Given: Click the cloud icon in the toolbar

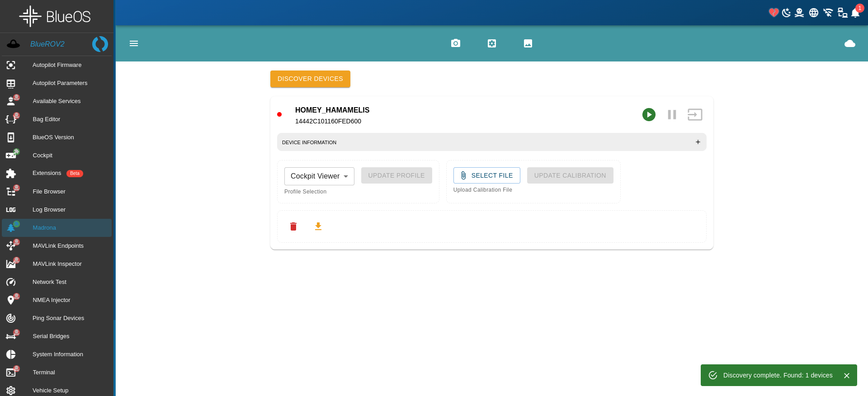Looking at the screenshot, I should coord(849,43).
